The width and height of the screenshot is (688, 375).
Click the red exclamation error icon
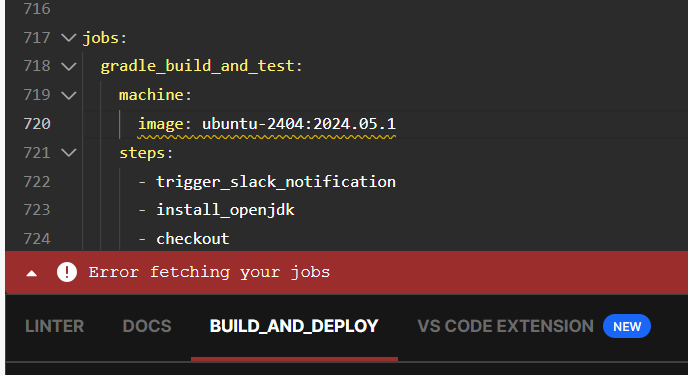click(67, 272)
